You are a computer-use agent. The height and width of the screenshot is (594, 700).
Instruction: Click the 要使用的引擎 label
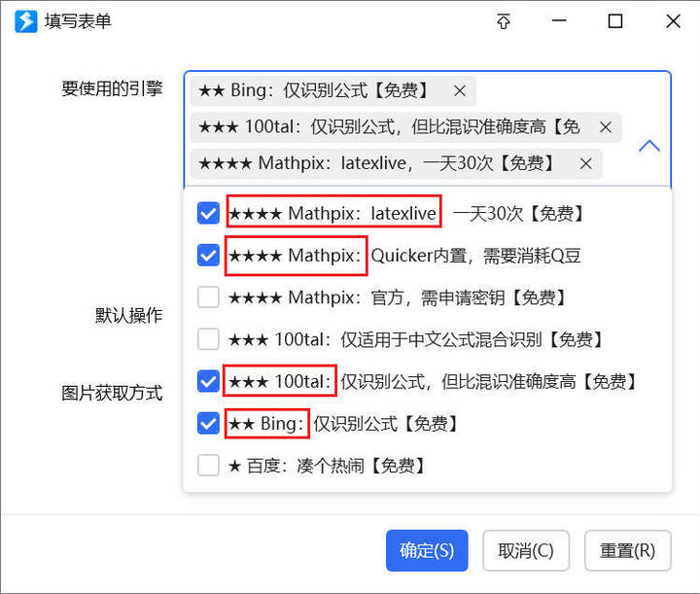[x=112, y=88]
